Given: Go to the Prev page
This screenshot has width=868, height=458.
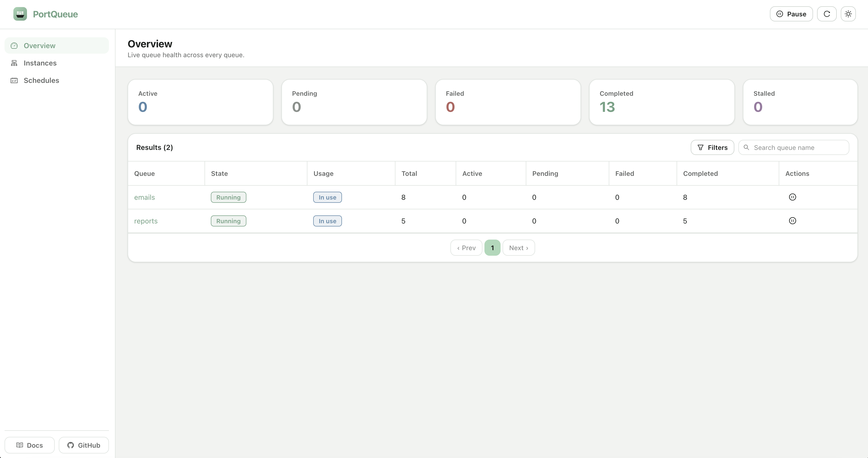Looking at the screenshot, I should (x=466, y=248).
